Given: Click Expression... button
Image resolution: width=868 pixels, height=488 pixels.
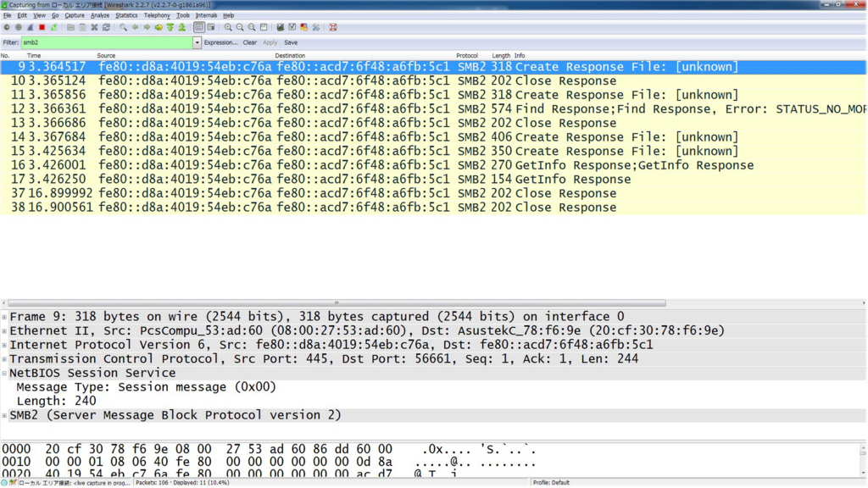Looking at the screenshot, I should 220,42.
